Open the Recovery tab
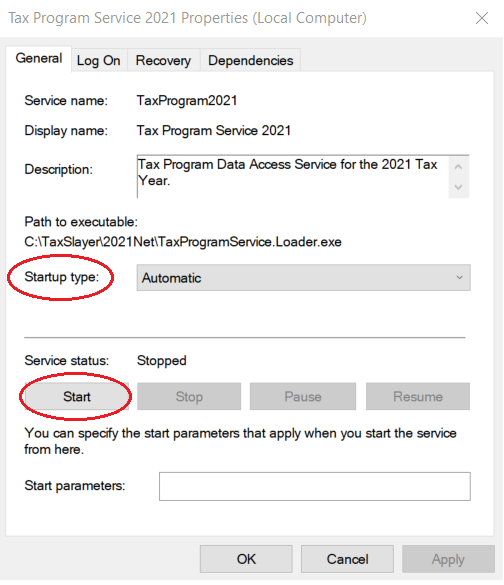Viewport: 504px width, 585px height. tap(163, 60)
